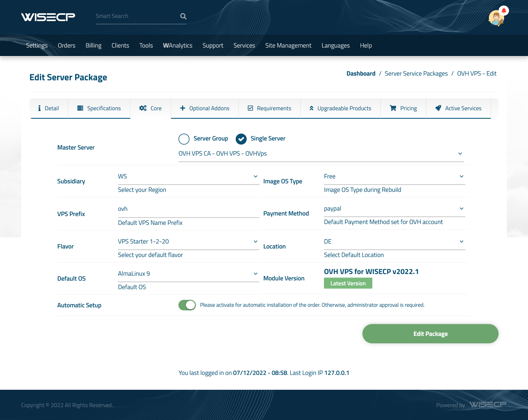Open the Image OS Type dropdown
Viewport: 528px width, 420px height.
point(395,176)
